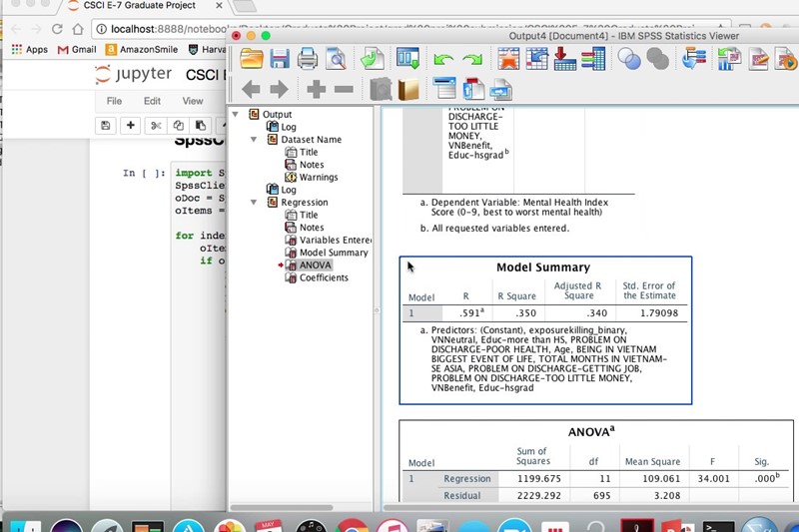Cut selected cells in Jupyter toolbar

[157, 125]
